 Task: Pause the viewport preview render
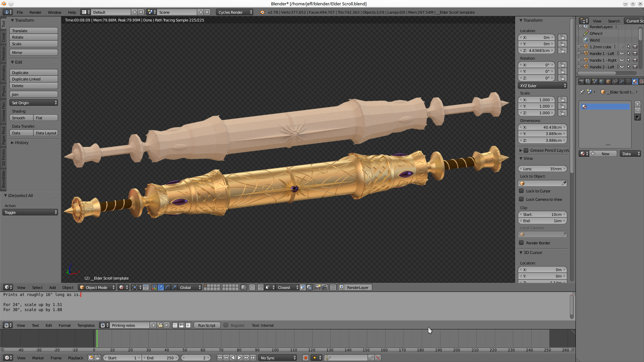[333, 287]
